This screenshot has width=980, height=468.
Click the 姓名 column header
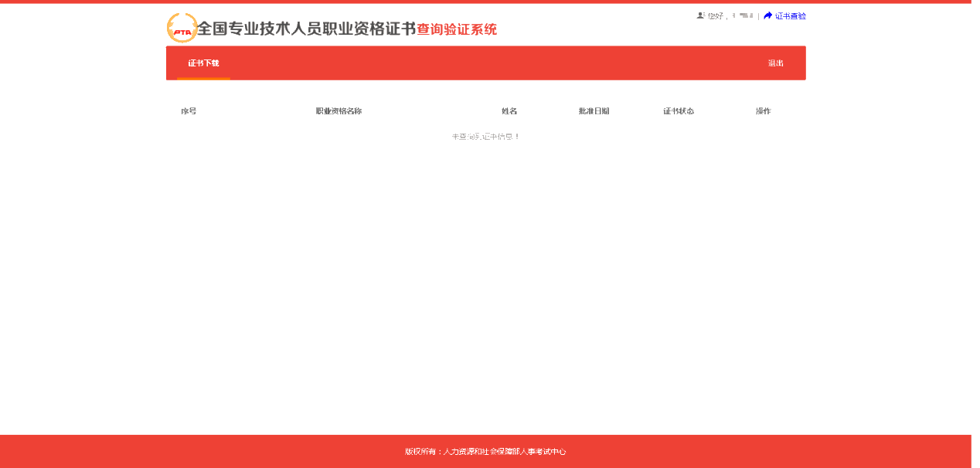point(509,111)
